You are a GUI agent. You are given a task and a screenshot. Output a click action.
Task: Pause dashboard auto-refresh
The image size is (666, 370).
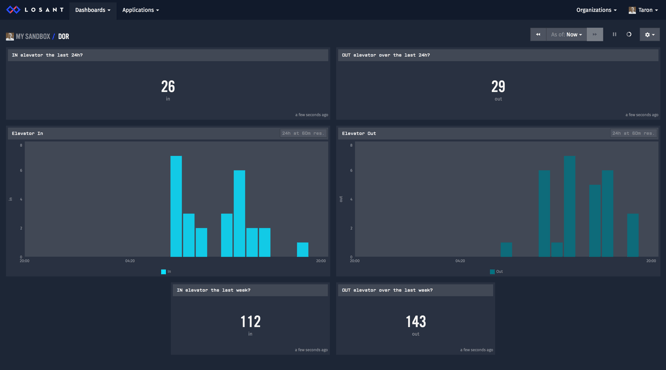[x=614, y=34]
